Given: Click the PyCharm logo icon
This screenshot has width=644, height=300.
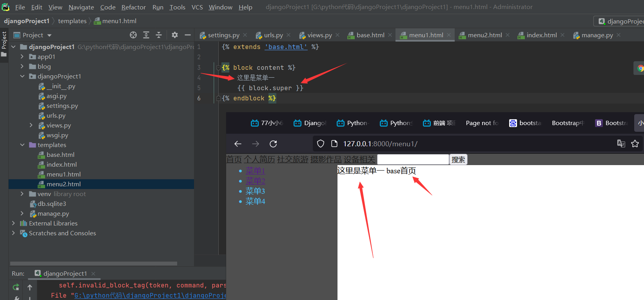Looking at the screenshot, I should coord(5,7).
